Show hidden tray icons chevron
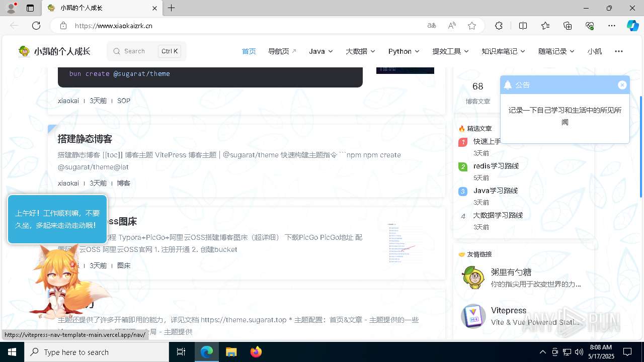The image size is (644, 362). (542, 352)
